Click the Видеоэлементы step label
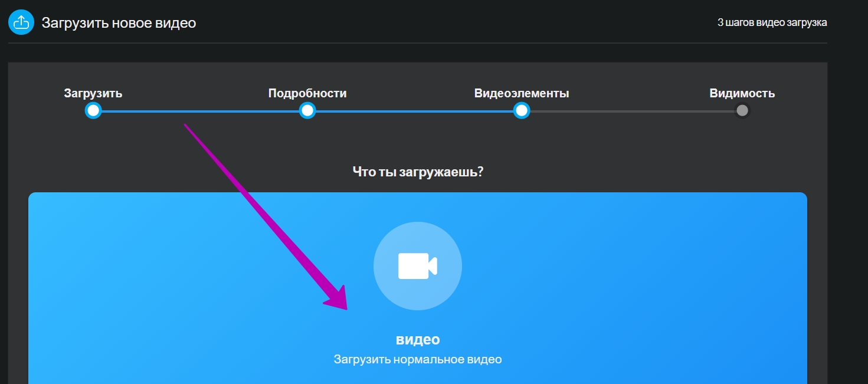The image size is (868, 384). tap(522, 93)
